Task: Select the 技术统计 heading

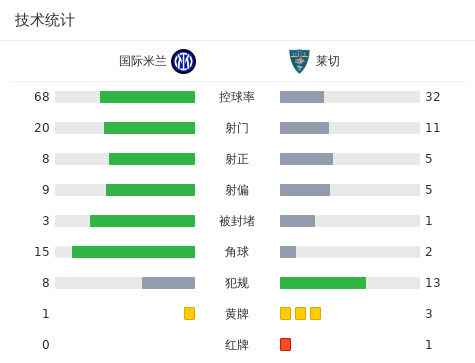Action: 45,20
